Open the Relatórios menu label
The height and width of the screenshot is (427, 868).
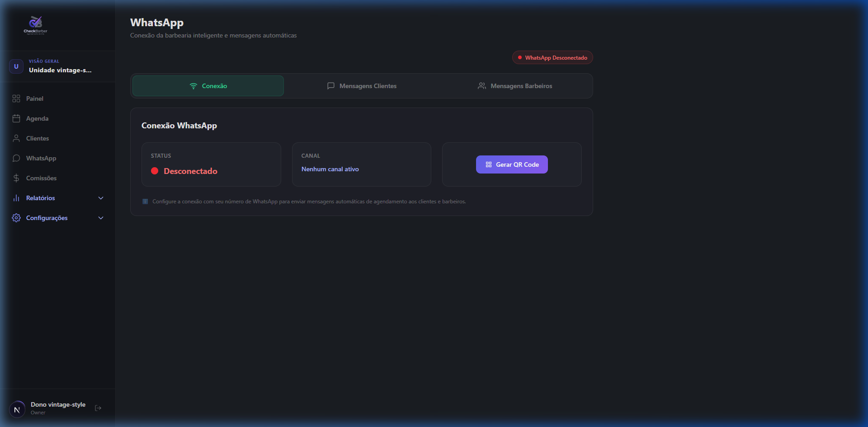coord(41,198)
